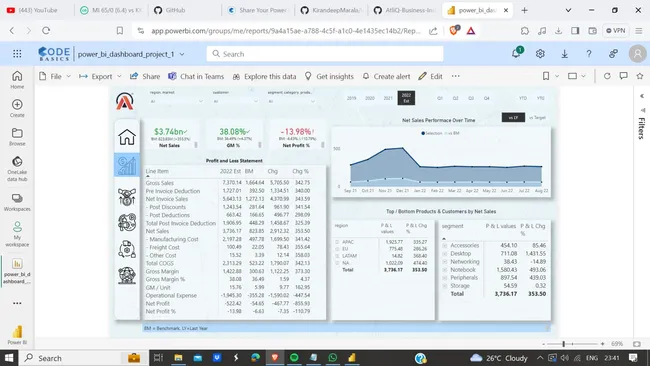Open the region, market filter dropdown

pos(177,101)
